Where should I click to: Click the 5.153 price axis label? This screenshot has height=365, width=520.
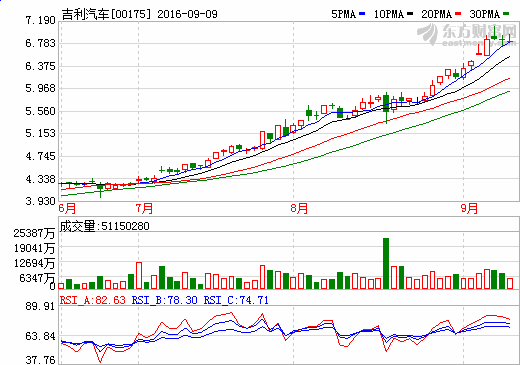click(x=40, y=133)
